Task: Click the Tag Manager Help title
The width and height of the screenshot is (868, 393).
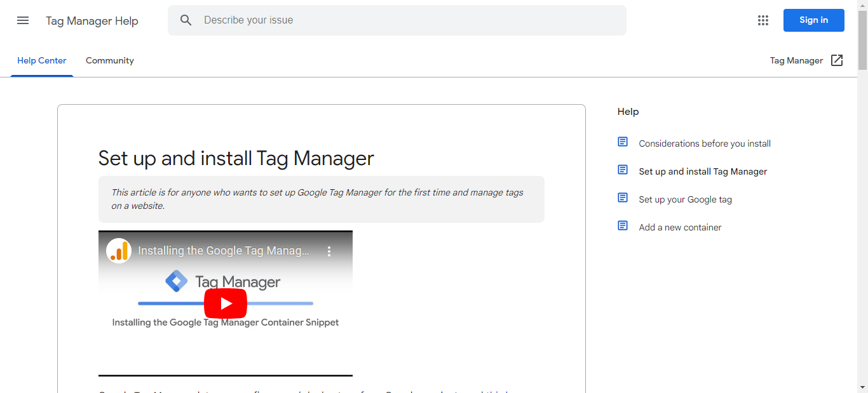Action: [92, 21]
